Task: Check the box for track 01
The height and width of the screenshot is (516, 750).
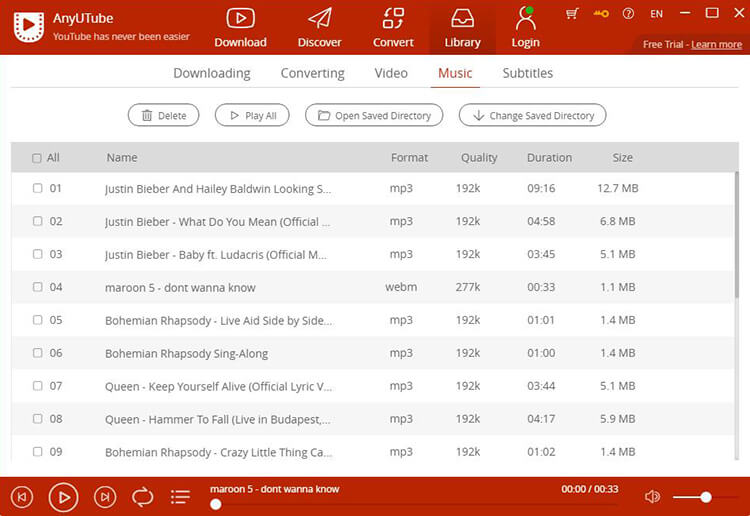Action: (x=37, y=188)
